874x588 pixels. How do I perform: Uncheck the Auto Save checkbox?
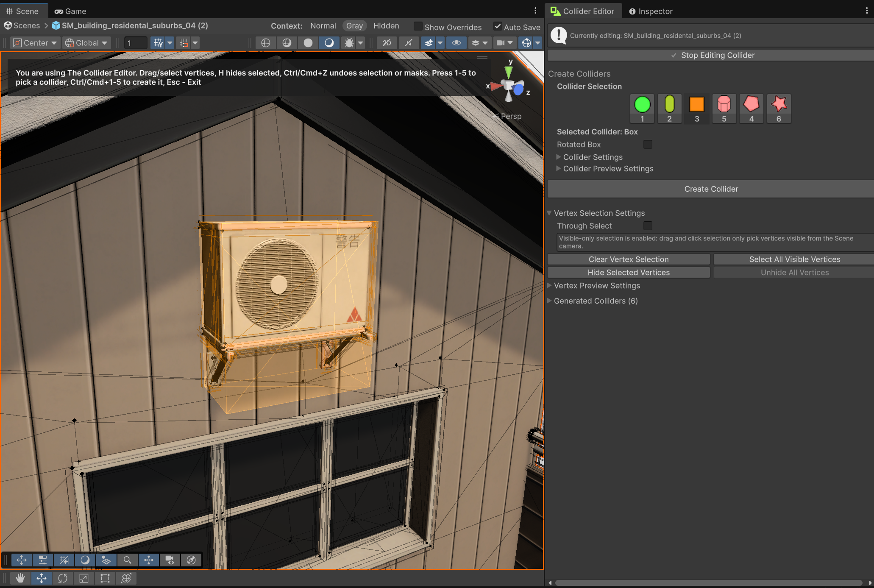[x=498, y=26]
